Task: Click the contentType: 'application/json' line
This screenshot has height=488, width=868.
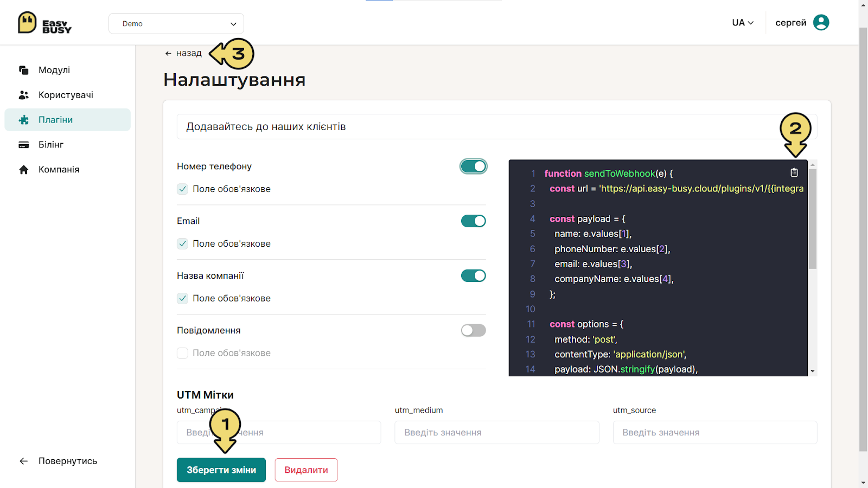Action: click(x=621, y=354)
